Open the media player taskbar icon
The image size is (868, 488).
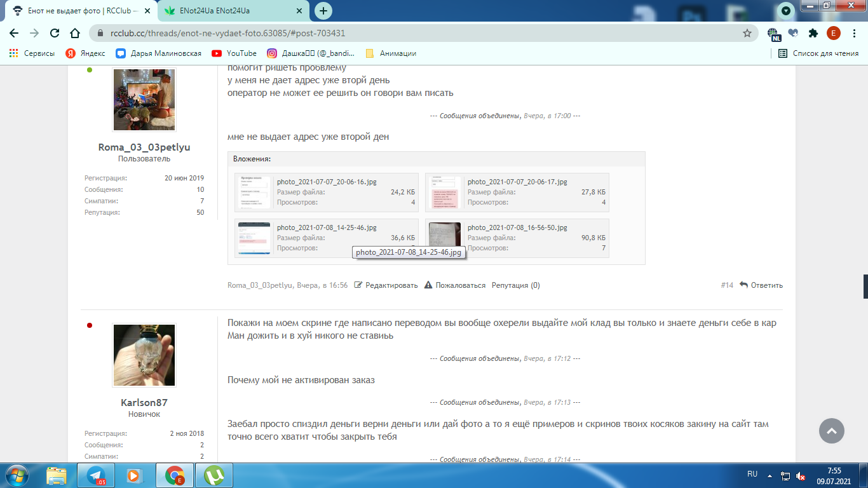[133, 475]
